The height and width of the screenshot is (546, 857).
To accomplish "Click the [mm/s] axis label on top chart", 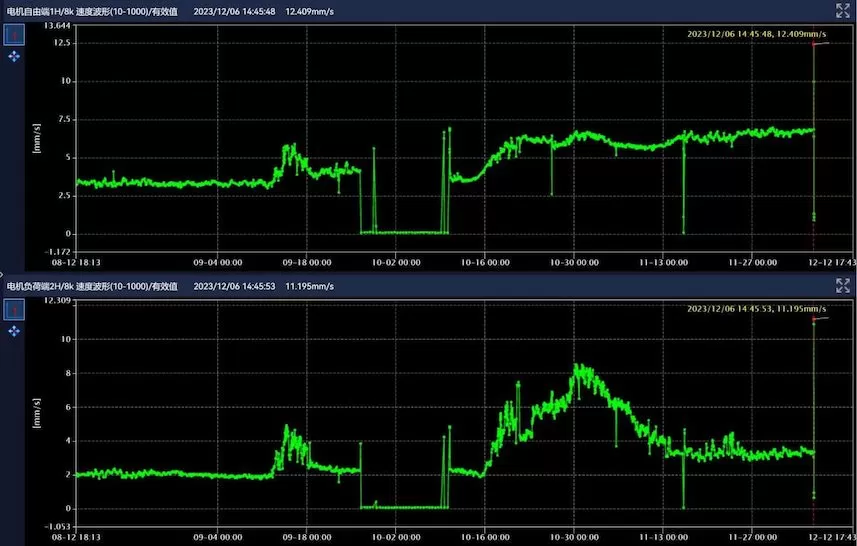I will [x=37, y=141].
